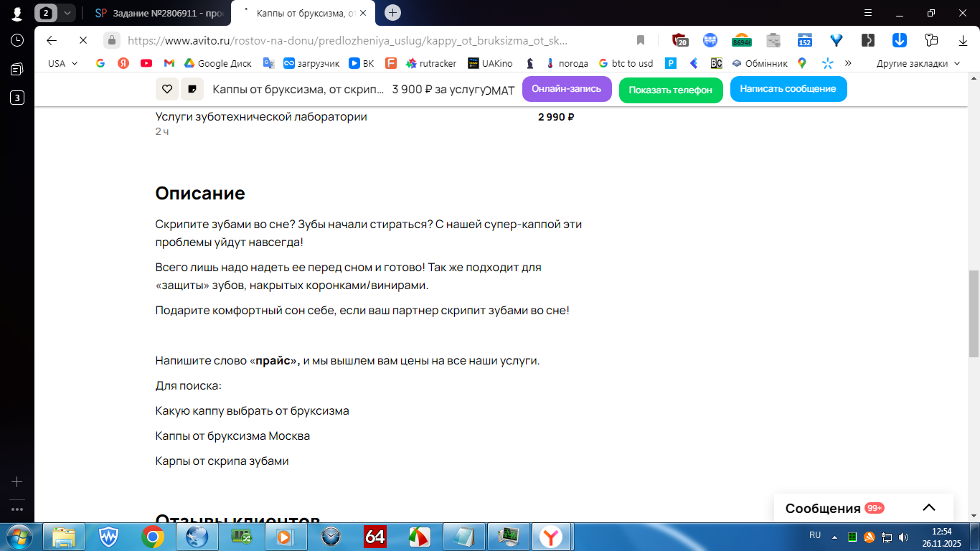Bookmark this page in the address bar

click(641, 40)
